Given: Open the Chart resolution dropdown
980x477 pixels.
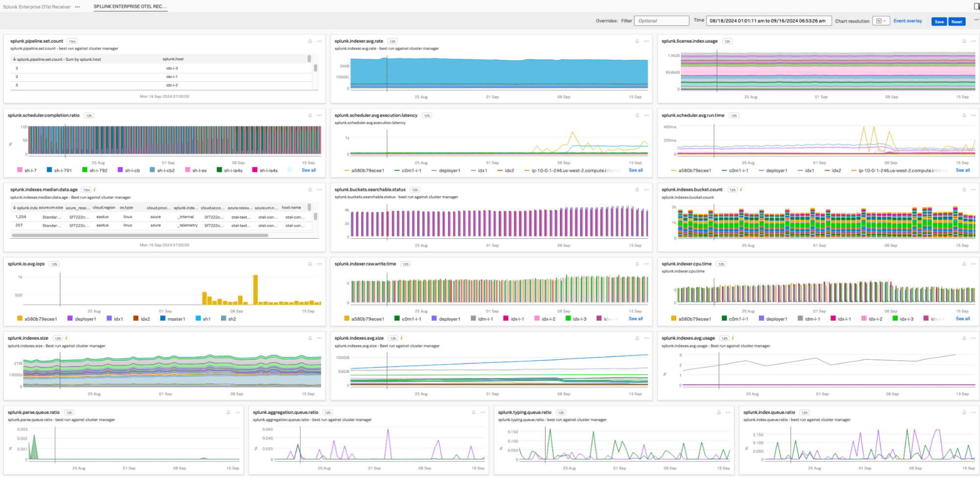Looking at the screenshot, I should [x=881, y=21].
